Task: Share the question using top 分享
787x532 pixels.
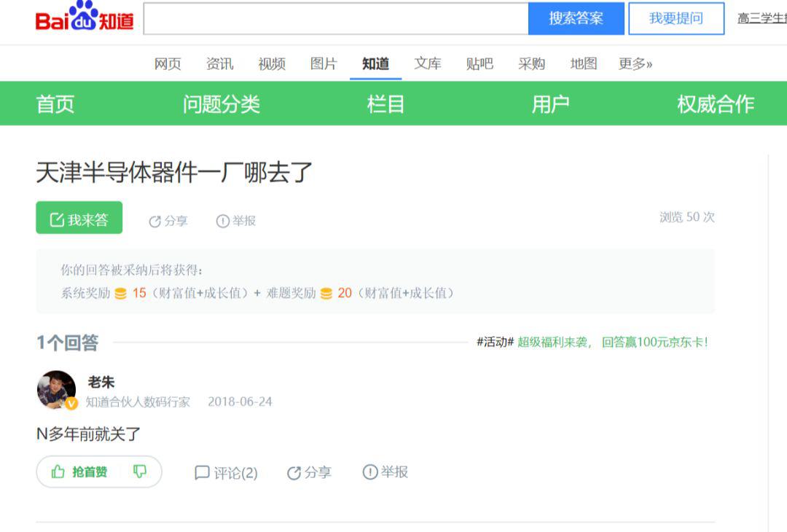Action: coord(168,221)
